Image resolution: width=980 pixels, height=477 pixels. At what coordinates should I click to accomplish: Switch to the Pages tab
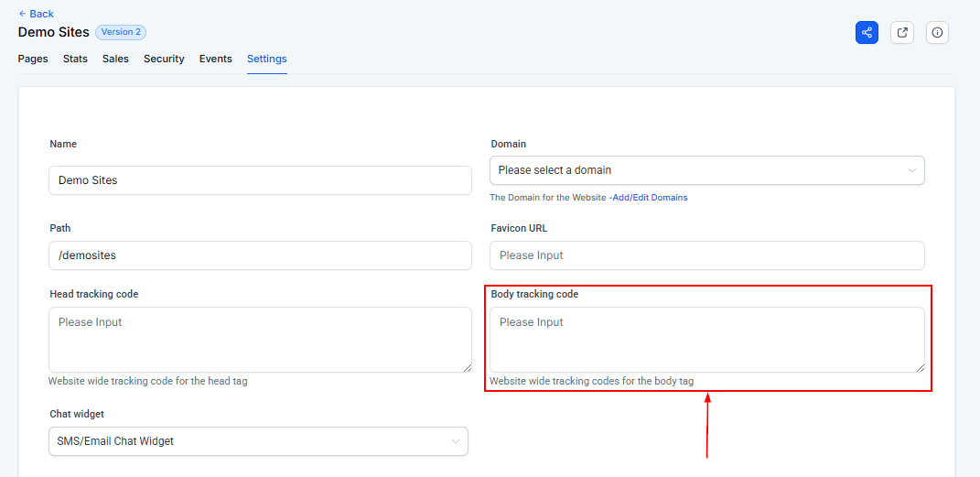tap(33, 59)
